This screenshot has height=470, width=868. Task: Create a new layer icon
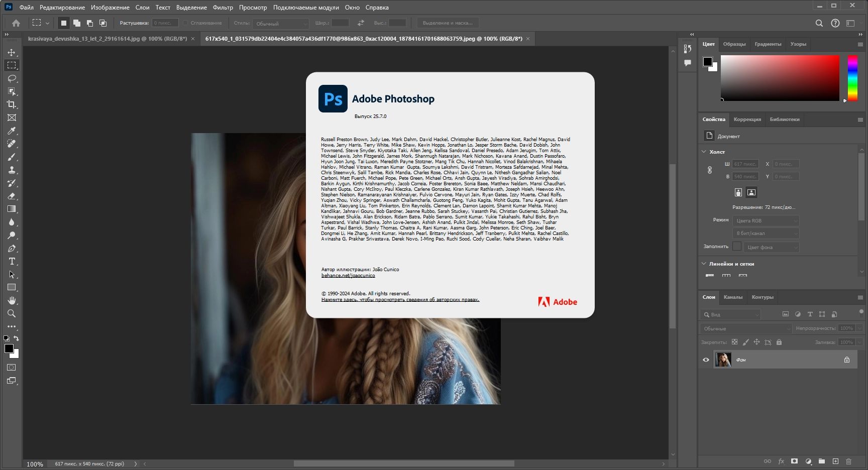tap(835, 461)
